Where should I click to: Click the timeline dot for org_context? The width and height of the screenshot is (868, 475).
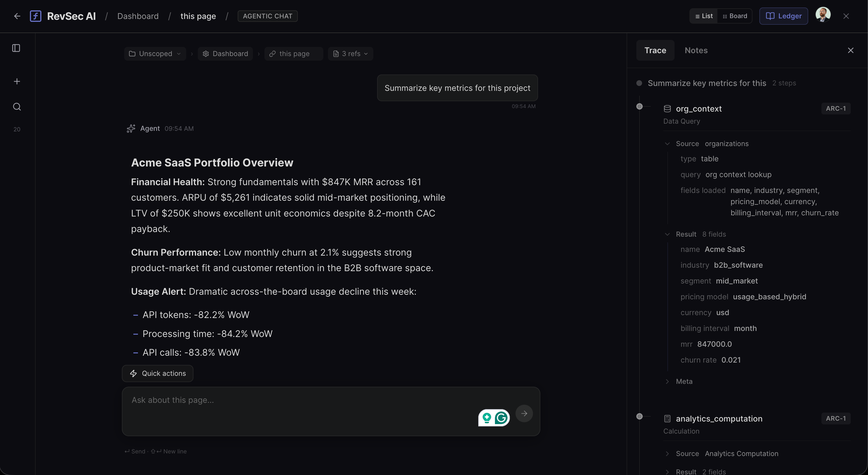(x=639, y=106)
